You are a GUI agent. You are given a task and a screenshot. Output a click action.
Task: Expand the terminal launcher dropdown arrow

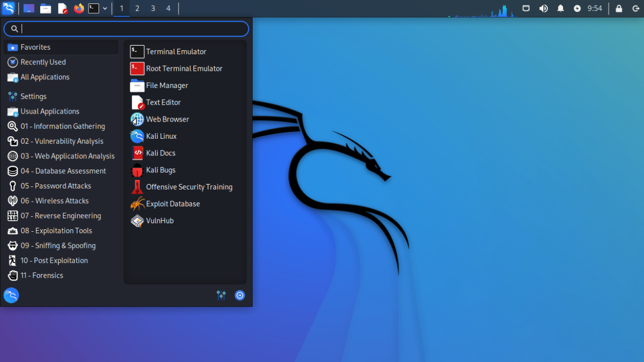pos(105,8)
